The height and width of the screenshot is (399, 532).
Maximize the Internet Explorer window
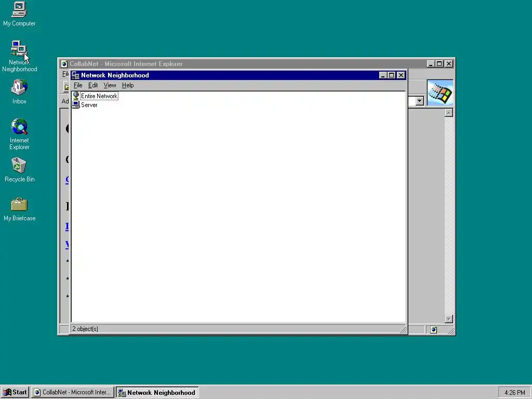(x=439, y=64)
